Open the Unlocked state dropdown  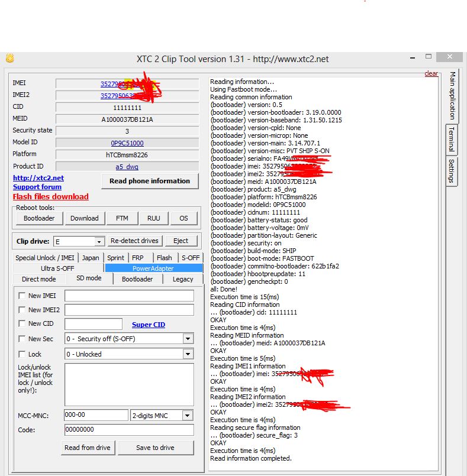(x=188, y=354)
